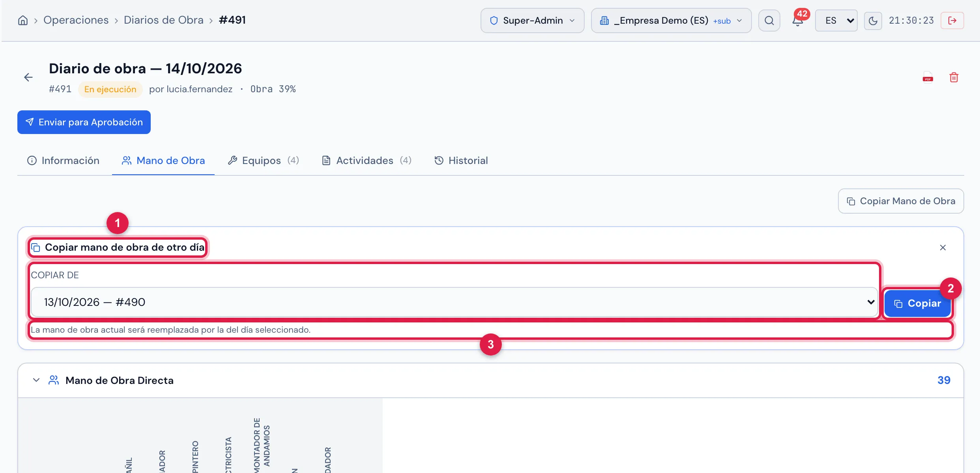
Task: Click the 21:30:23 clock display
Action: click(911, 20)
